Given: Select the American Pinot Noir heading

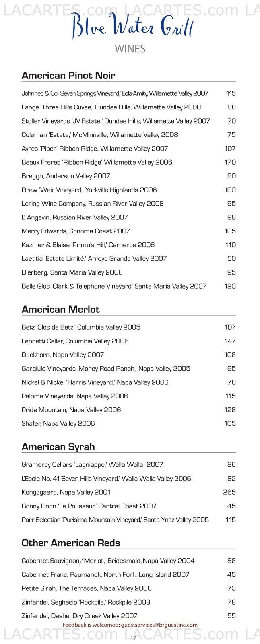Looking at the screenshot, I should (68, 76).
